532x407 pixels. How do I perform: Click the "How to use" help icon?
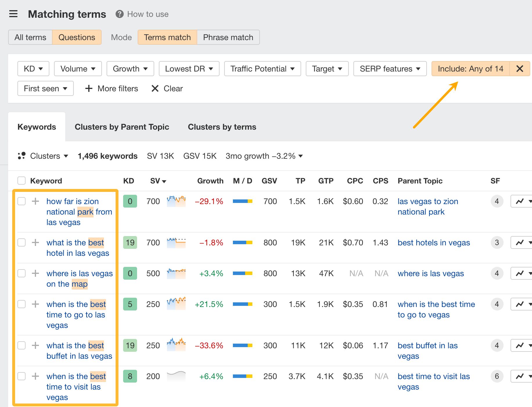[119, 14]
